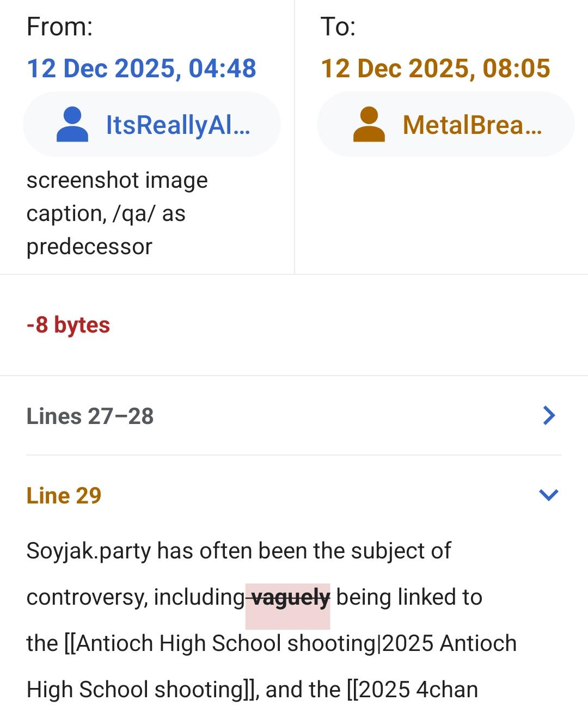
Task: Tap the Line 29 section heading
Action: pos(64,496)
